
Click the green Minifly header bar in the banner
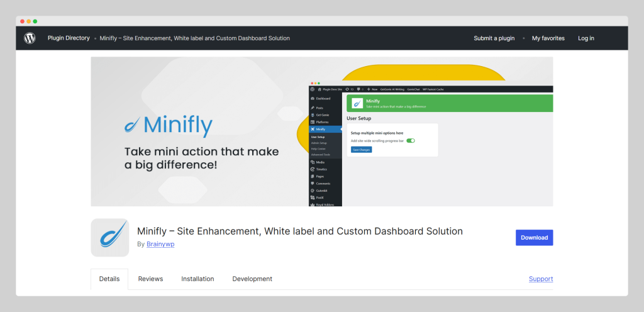pos(450,103)
